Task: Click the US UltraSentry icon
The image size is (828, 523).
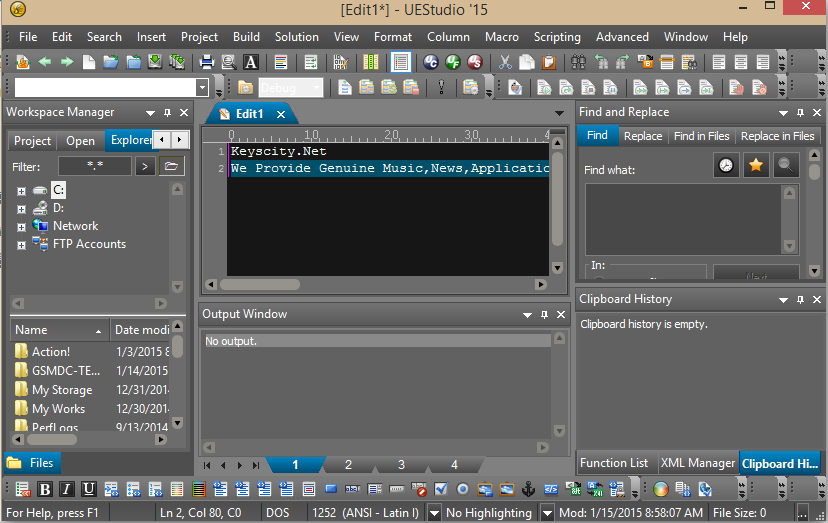Action: 475,62
